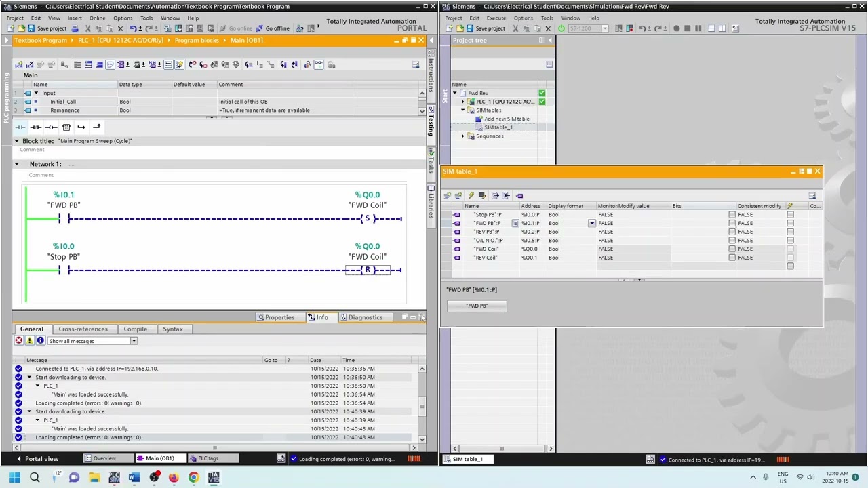Select the Stop PB contact at %I0.0
This screenshot has width=868, height=488.
tap(64, 270)
